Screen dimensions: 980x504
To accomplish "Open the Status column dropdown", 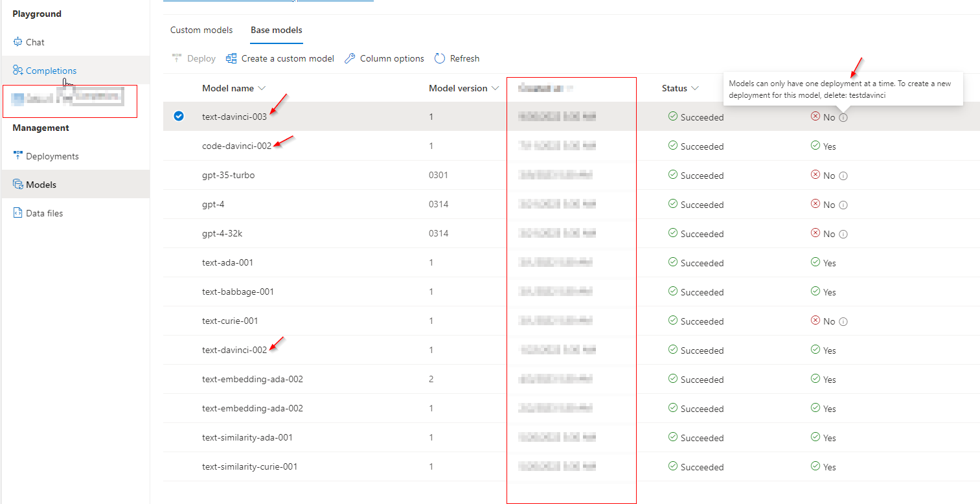I will click(x=697, y=87).
